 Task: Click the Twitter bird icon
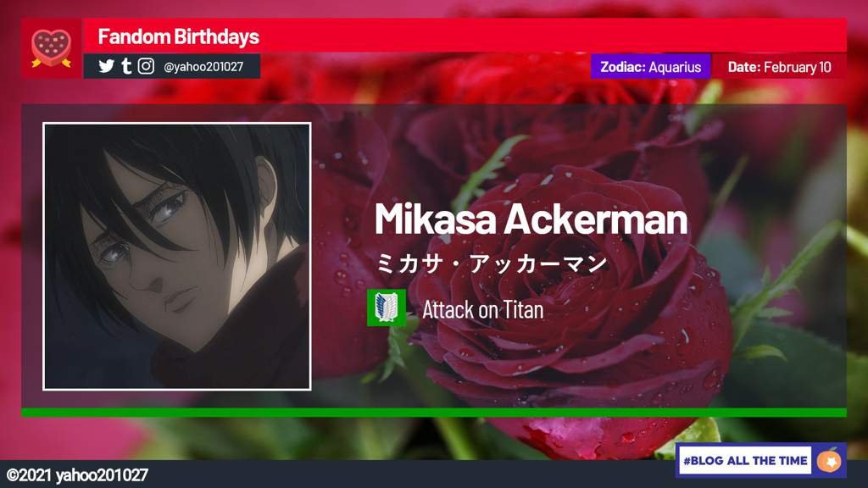[106, 66]
